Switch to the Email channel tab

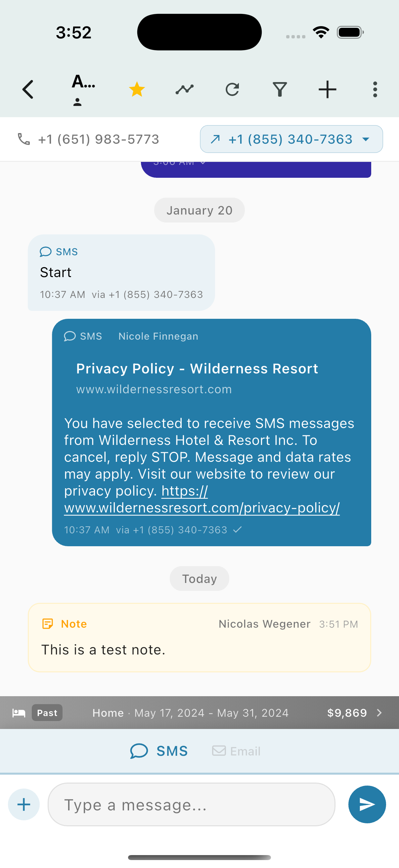coord(236,751)
